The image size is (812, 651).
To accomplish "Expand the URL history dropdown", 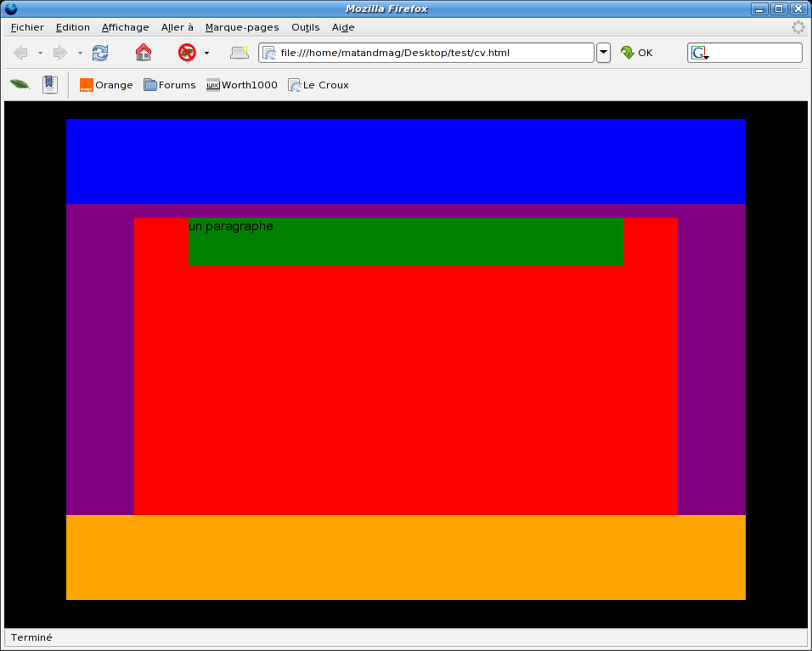I will point(603,53).
